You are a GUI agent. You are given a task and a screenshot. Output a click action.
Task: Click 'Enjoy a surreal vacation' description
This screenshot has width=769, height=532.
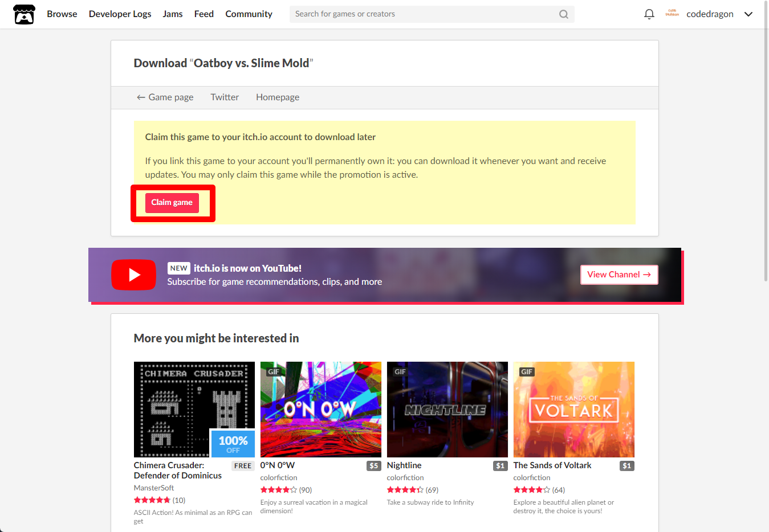[314, 506]
